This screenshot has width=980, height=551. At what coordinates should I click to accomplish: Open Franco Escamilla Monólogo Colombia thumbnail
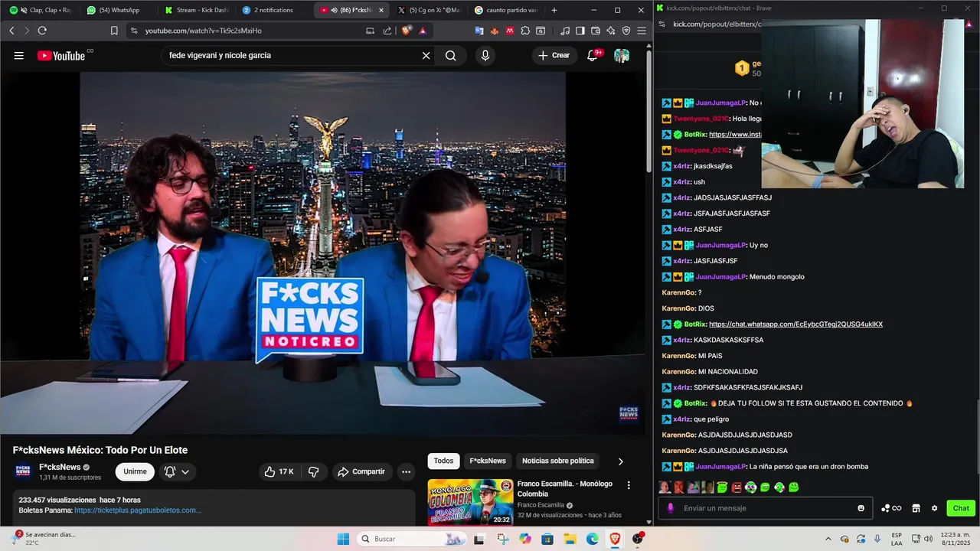click(470, 502)
